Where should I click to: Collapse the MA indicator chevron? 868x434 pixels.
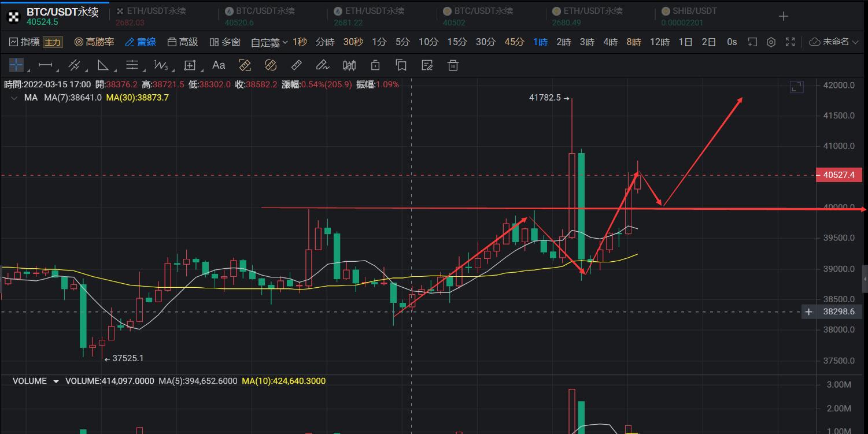14,98
